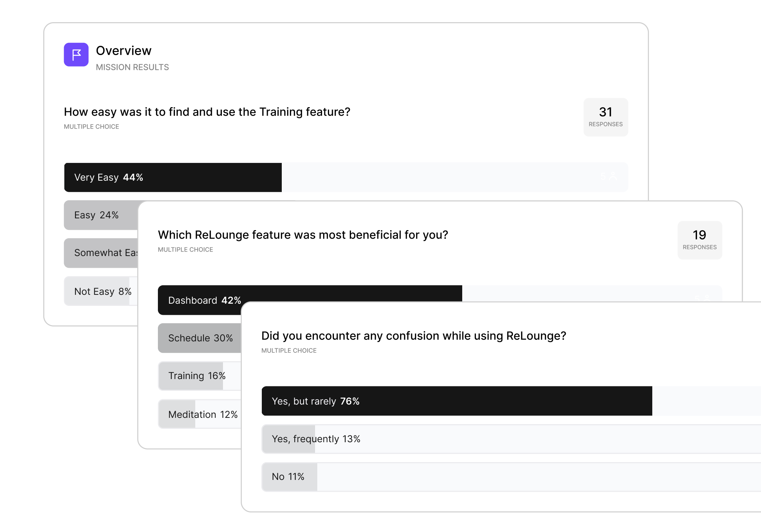This screenshot has height=532, width=761.
Task: Click the Not Easy 8% bar
Action: pos(101,291)
